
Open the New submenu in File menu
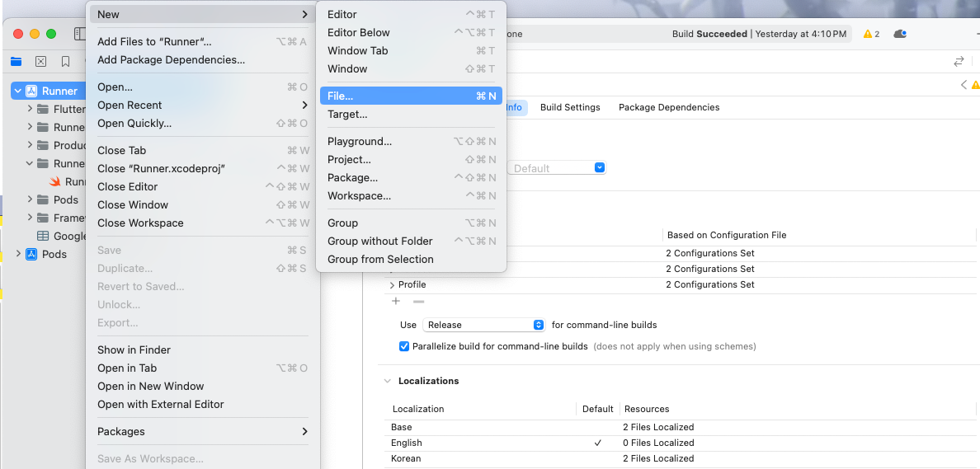pos(202,14)
